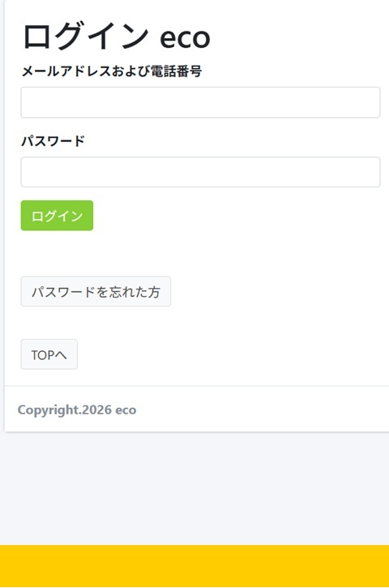389x588 pixels.
Task: Click the large ログイン heading text
Action: [x=86, y=36]
